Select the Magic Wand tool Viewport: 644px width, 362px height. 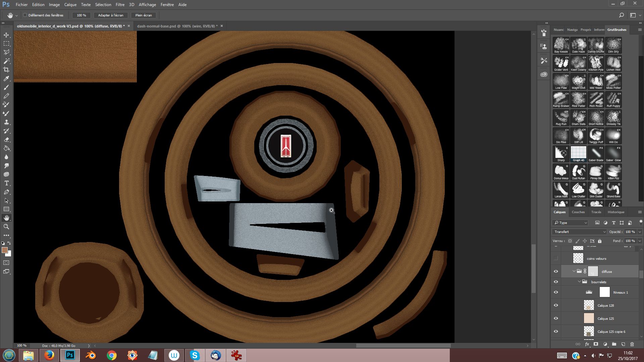pyautogui.click(x=6, y=61)
